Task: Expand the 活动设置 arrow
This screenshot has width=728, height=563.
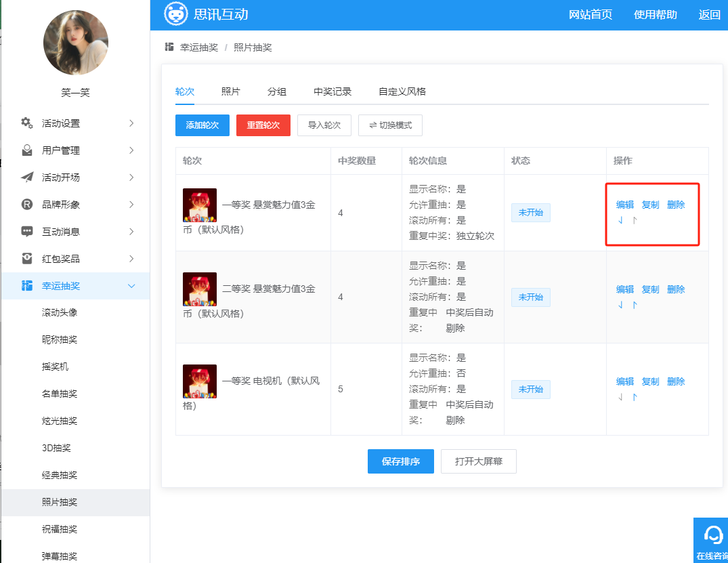Action: pos(131,123)
